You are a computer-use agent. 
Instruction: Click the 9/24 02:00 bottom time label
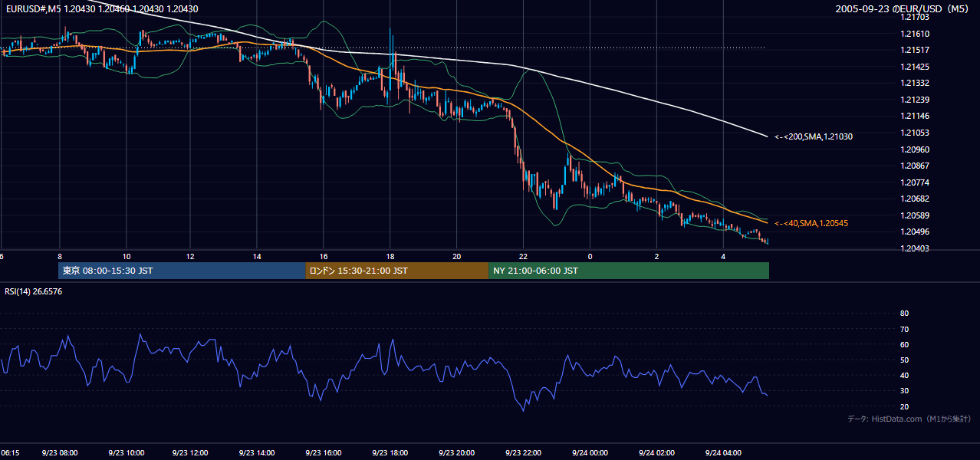click(657, 453)
